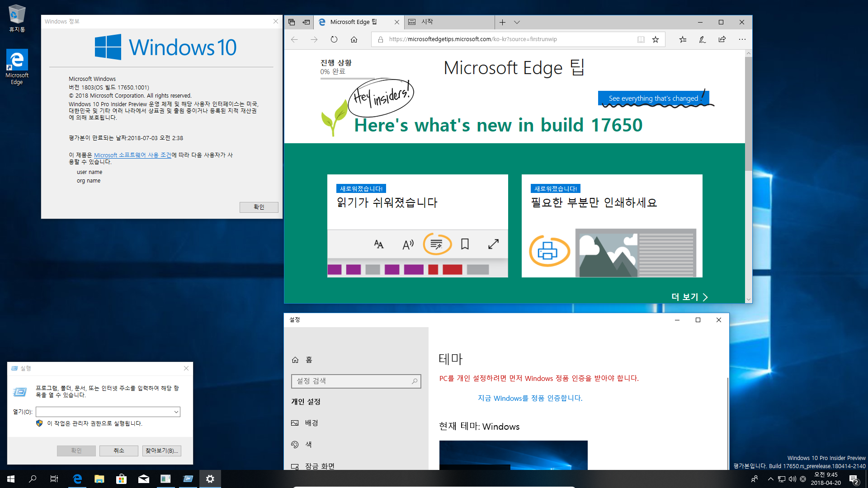The height and width of the screenshot is (488, 868).
Task: Open Edge home page
Action: click(x=354, y=39)
